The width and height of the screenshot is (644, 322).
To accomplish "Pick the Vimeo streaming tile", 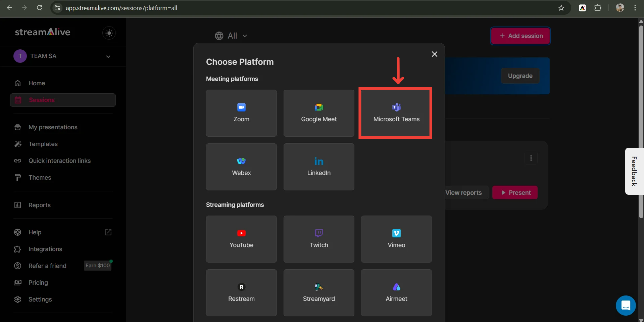I will 396,239.
